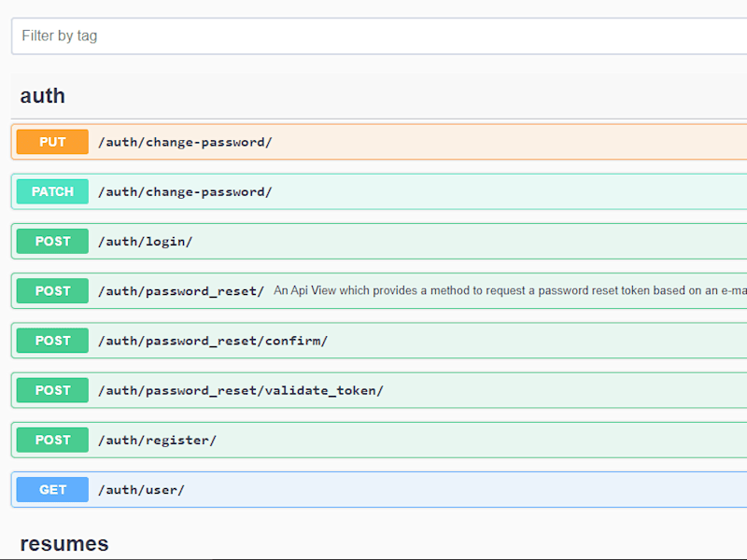747x560 pixels.
Task: Collapse the auth section heading
Action: [42, 96]
